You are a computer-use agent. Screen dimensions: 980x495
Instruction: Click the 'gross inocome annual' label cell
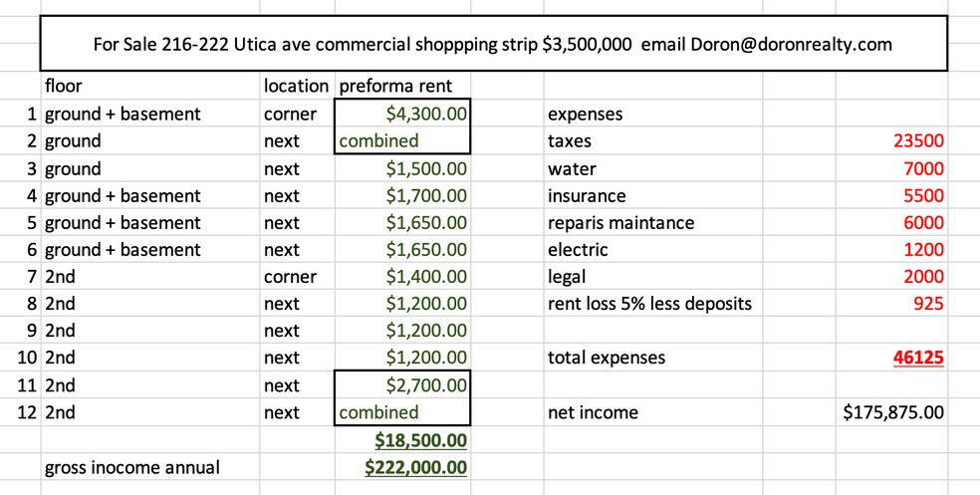132,466
